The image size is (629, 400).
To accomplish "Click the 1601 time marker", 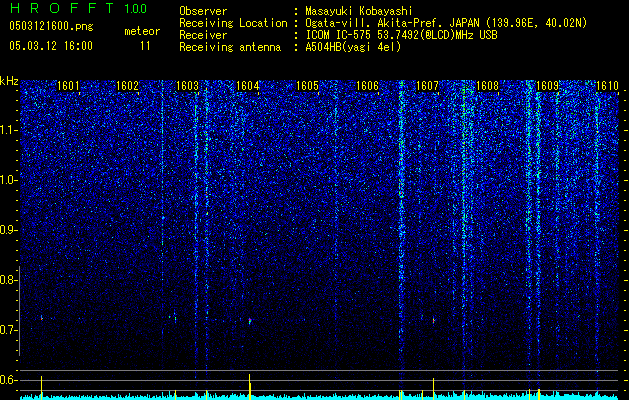I will pos(68,86).
